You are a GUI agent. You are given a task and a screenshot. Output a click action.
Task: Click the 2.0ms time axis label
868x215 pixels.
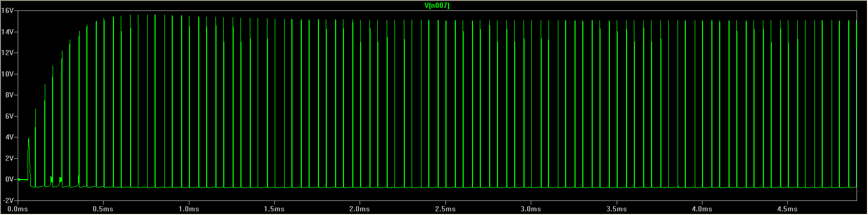(x=360, y=209)
